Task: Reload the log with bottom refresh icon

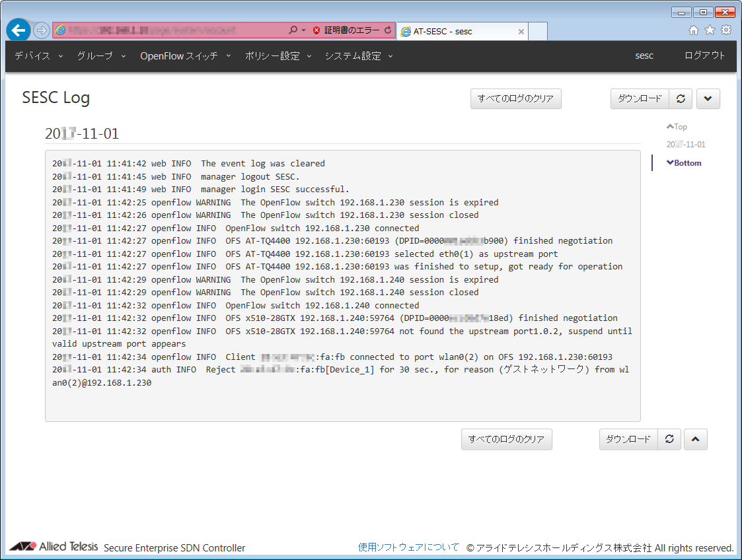Action: [x=669, y=439]
